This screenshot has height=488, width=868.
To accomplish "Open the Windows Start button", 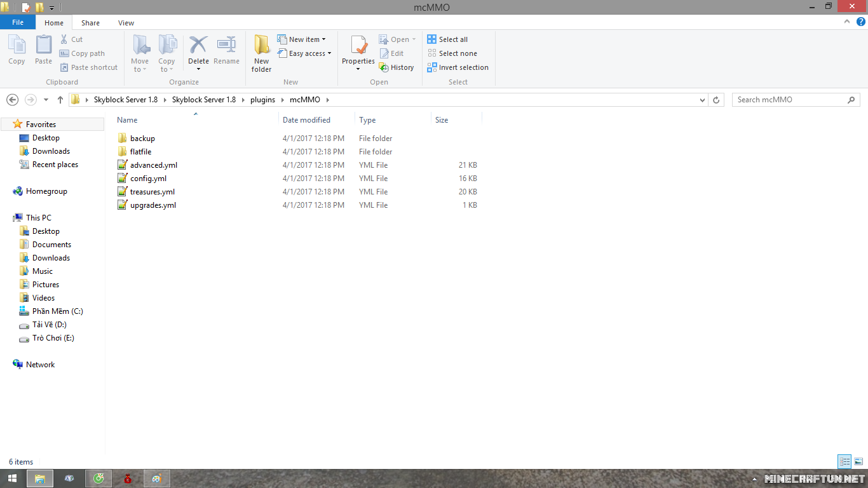I will [12, 478].
